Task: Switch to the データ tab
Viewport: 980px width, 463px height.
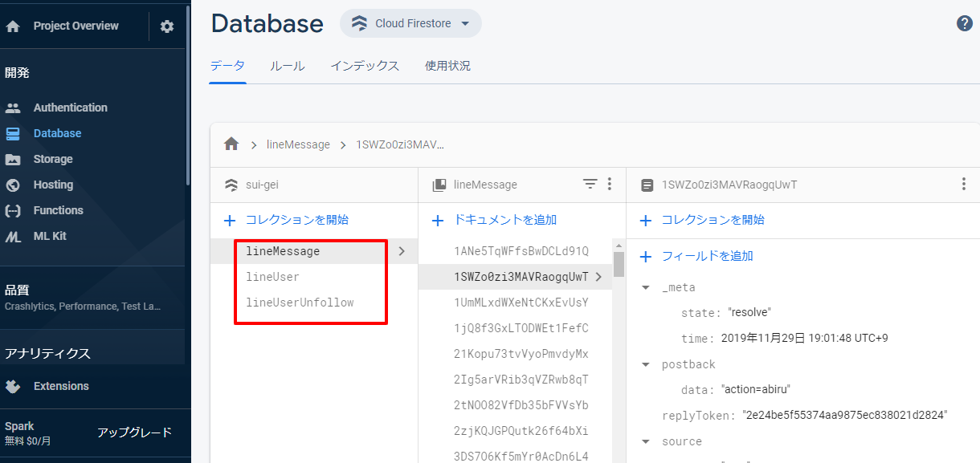Action: [227, 66]
